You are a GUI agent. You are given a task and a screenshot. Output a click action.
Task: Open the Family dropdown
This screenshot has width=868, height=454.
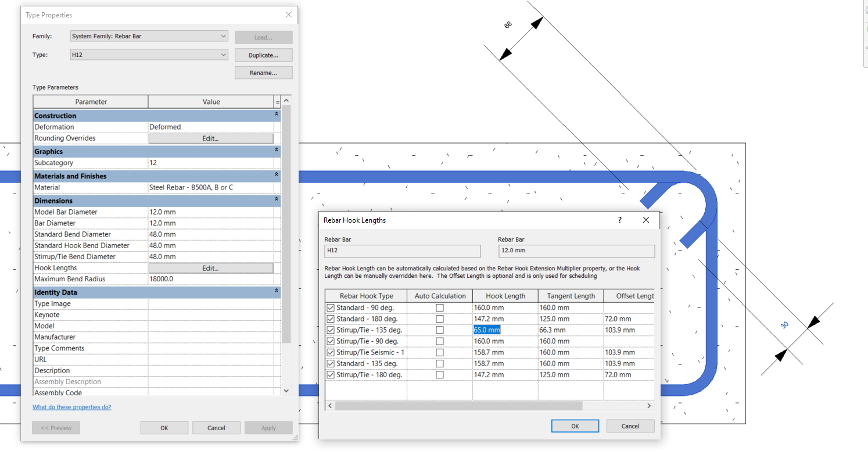(x=223, y=36)
